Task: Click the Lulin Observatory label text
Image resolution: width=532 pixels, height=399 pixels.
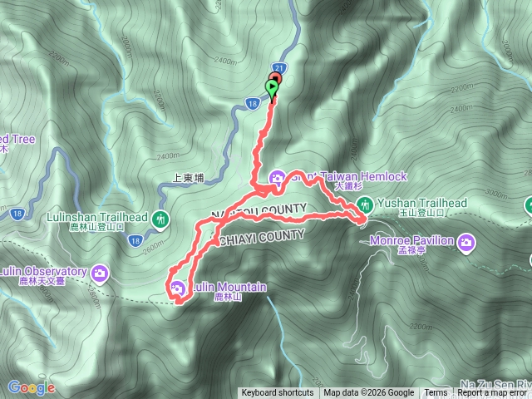Action: (x=43, y=272)
